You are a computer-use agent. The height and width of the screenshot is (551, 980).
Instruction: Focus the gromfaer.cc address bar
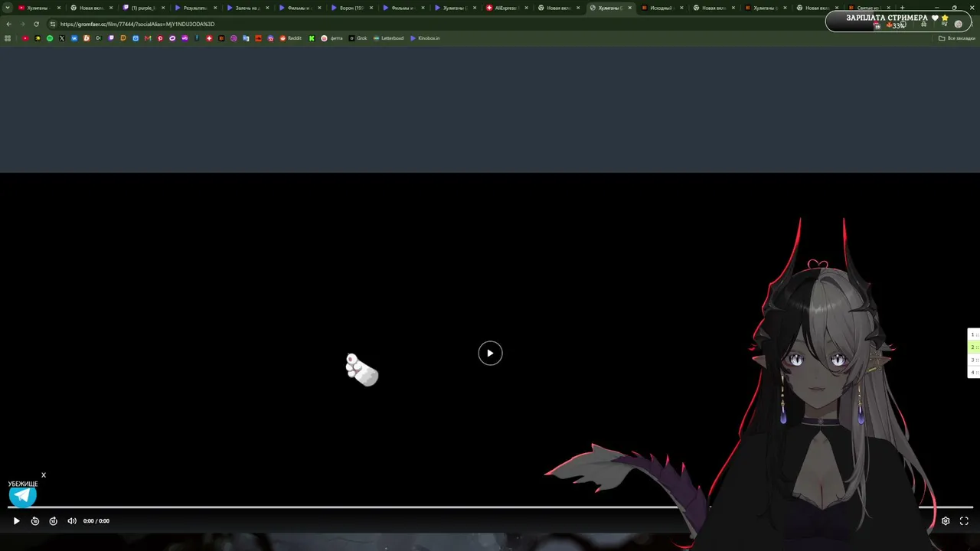[459, 24]
